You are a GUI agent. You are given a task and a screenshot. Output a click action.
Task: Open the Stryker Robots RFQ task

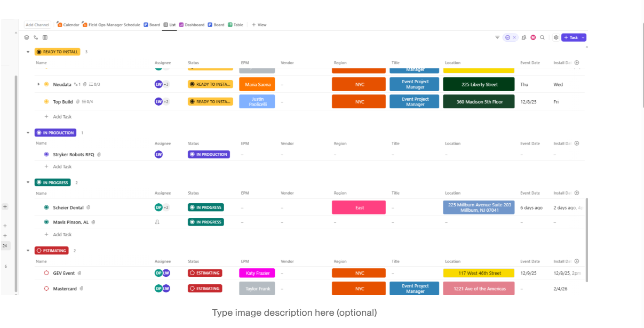[73, 155]
